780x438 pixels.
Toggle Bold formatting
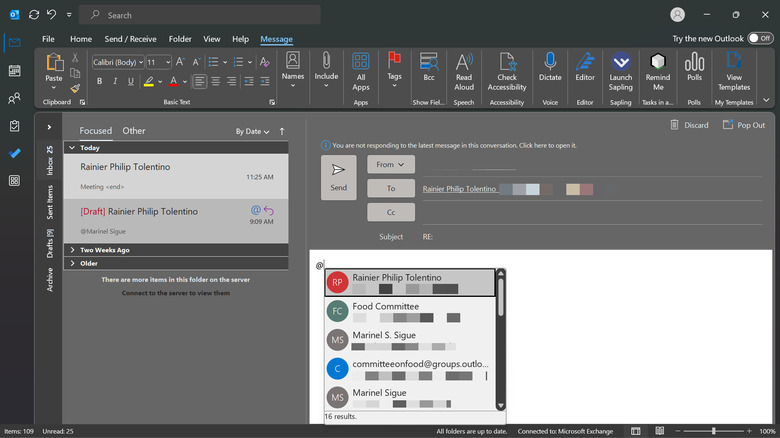99,81
